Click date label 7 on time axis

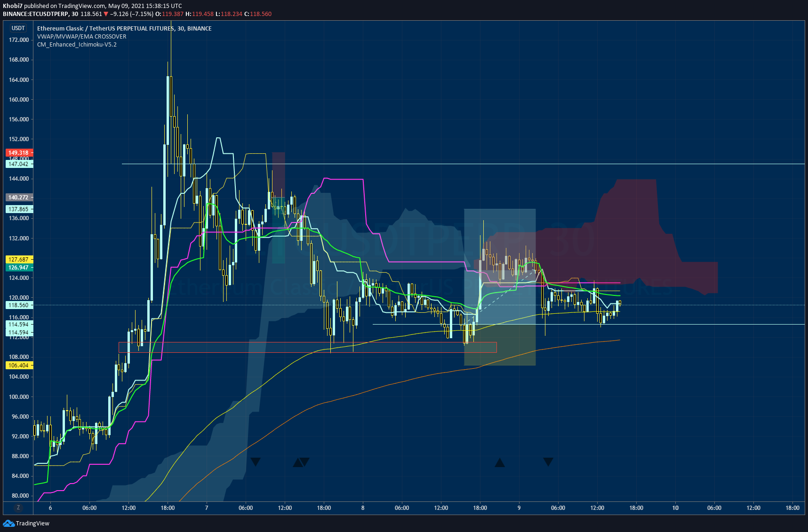(x=207, y=508)
